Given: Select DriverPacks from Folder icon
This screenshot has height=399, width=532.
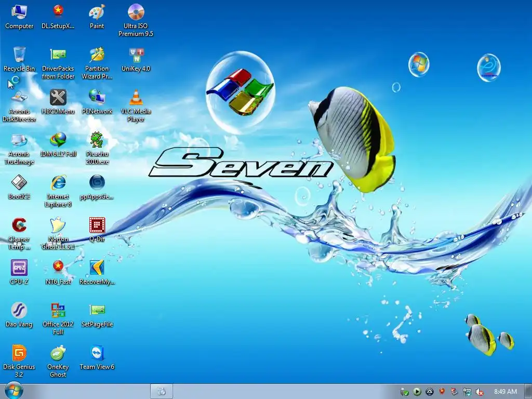Looking at the screenshot, I should click(58, 63).
